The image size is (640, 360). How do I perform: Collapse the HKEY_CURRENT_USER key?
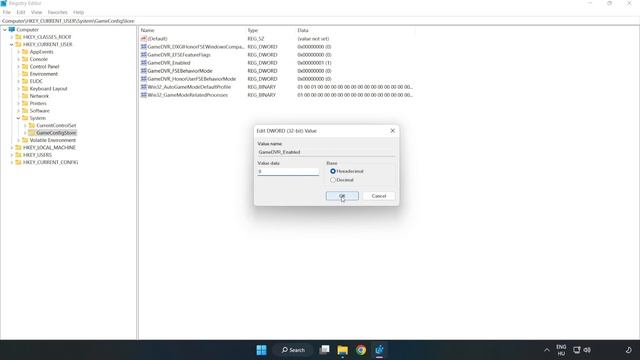click(x=12, y=44)
